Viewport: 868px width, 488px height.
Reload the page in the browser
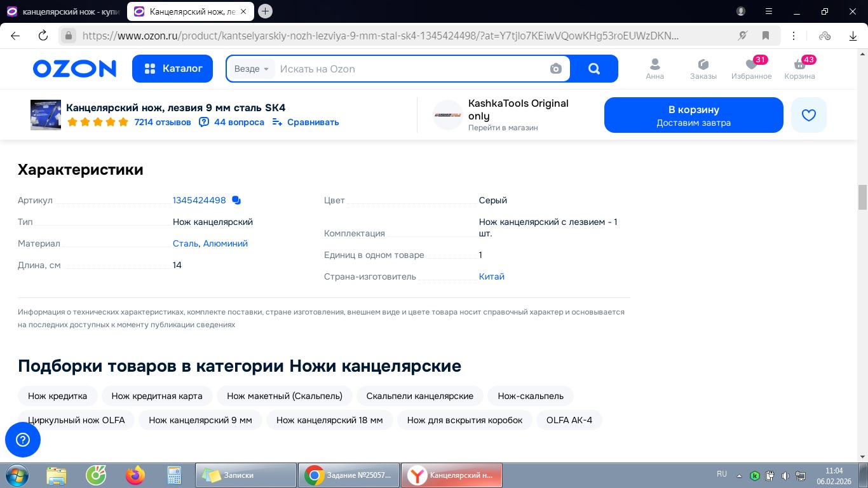pyautogui.click(x=43, y=36)
